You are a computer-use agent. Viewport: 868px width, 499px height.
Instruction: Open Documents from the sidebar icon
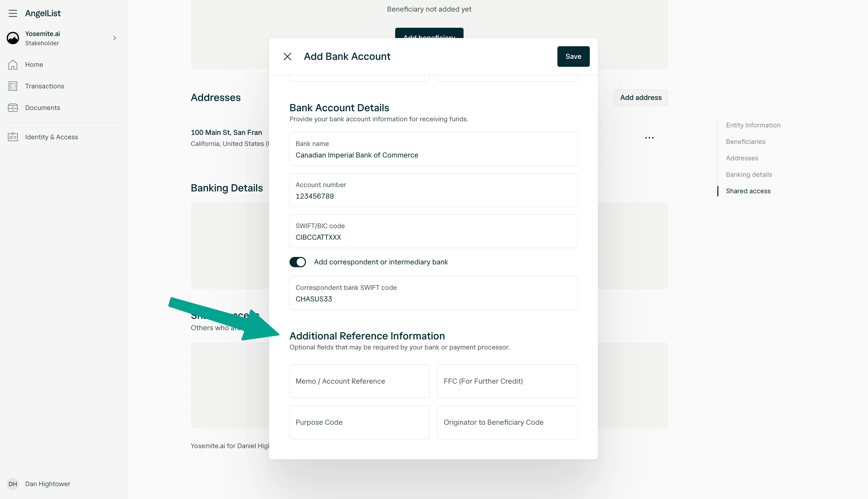(x=13, y=107)
